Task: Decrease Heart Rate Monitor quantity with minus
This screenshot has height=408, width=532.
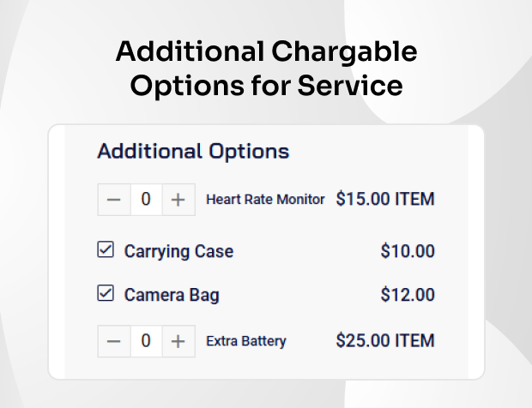Action: click(114, 200)
